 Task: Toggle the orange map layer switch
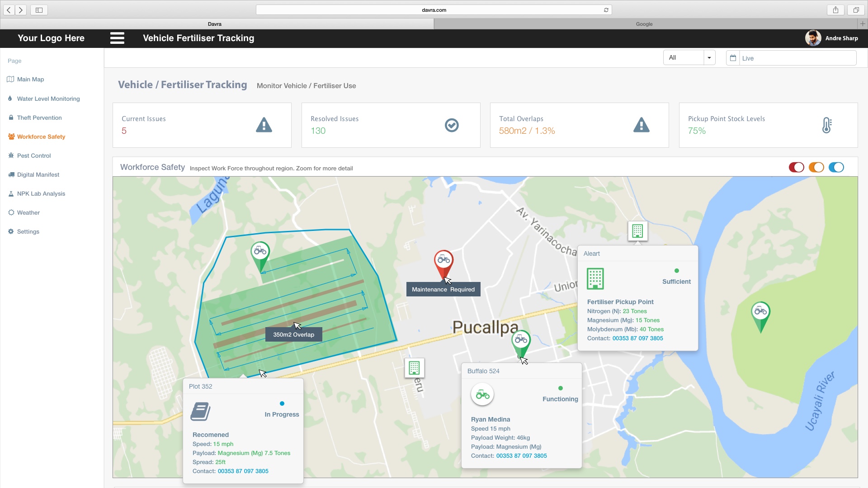(x=816, y=168)
